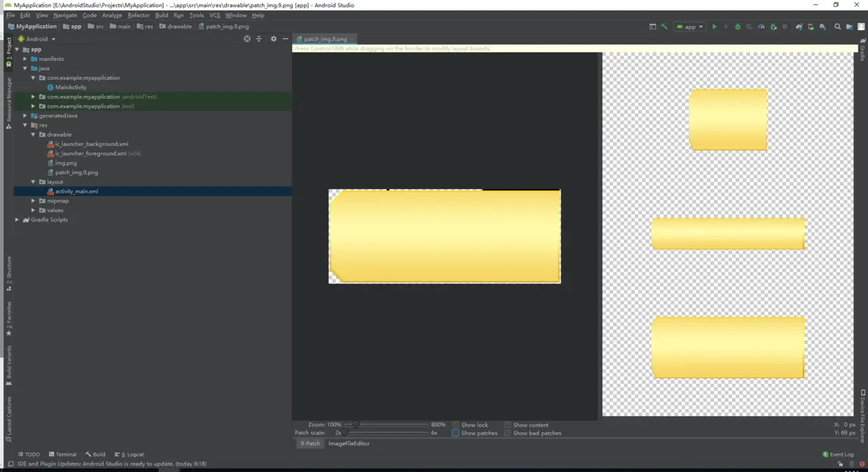
Task: Open the Android project view dropdown
Action: (x=37, y=39)
